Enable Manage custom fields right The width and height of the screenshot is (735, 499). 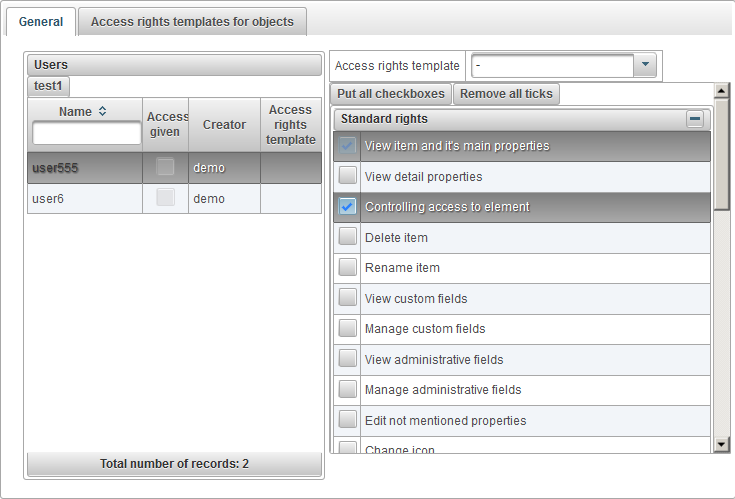347,329
